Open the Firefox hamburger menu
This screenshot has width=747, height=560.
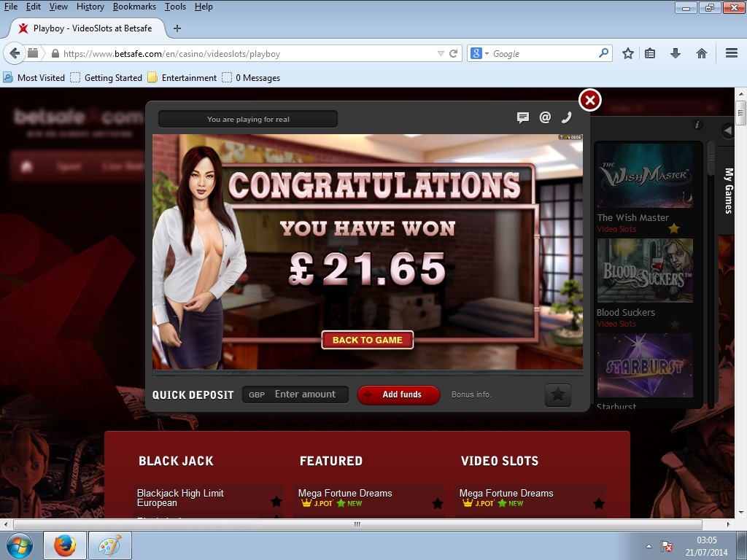click(x=731, y=53)
